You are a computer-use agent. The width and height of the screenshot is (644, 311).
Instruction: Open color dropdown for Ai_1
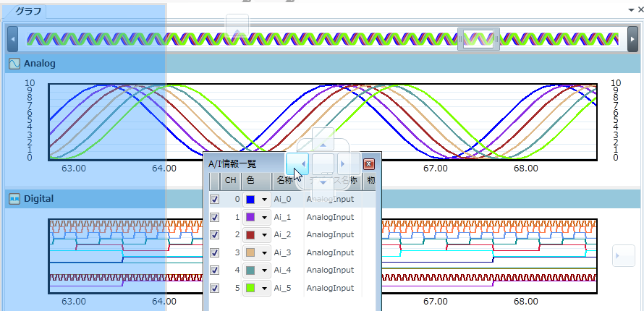tap(264, 218)
